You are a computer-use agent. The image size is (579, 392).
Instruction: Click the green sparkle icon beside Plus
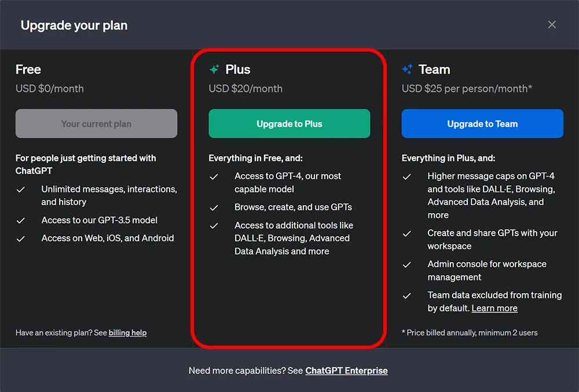point(215,69)
